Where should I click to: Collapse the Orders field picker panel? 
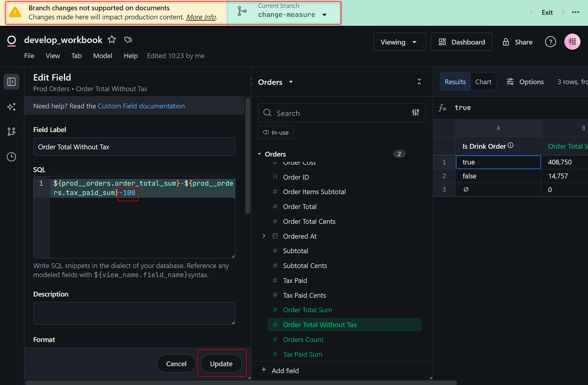[419, 82]
